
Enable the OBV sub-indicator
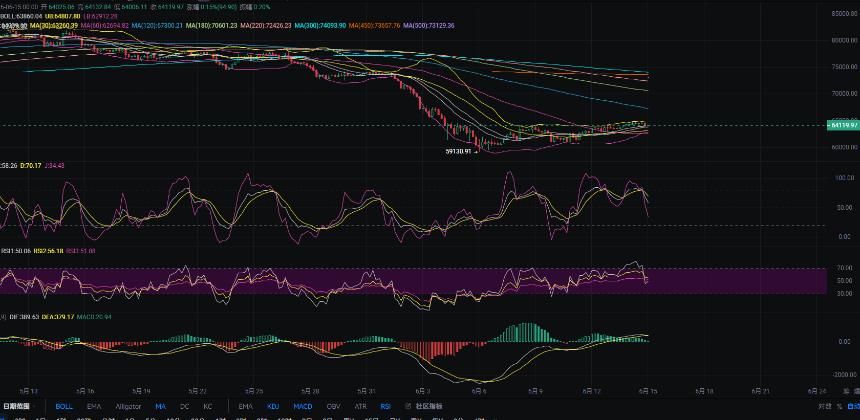coord(333,406)
